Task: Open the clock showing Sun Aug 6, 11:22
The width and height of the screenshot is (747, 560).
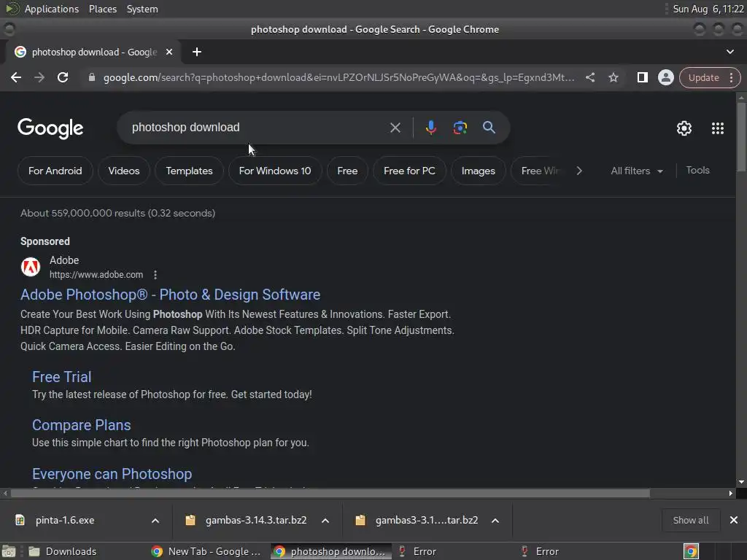Action: click(708, 9)
